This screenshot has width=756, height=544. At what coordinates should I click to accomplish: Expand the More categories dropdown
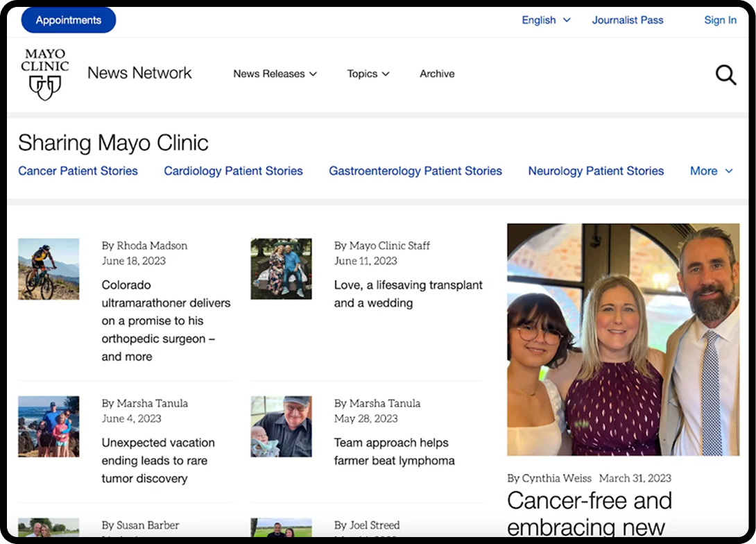click(712, 171)
